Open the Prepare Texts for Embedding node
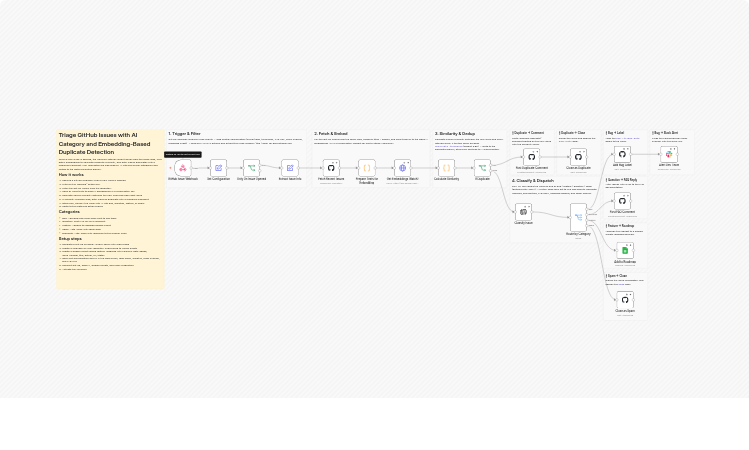Viewport: 749px width, 450px height. point(367,168)
